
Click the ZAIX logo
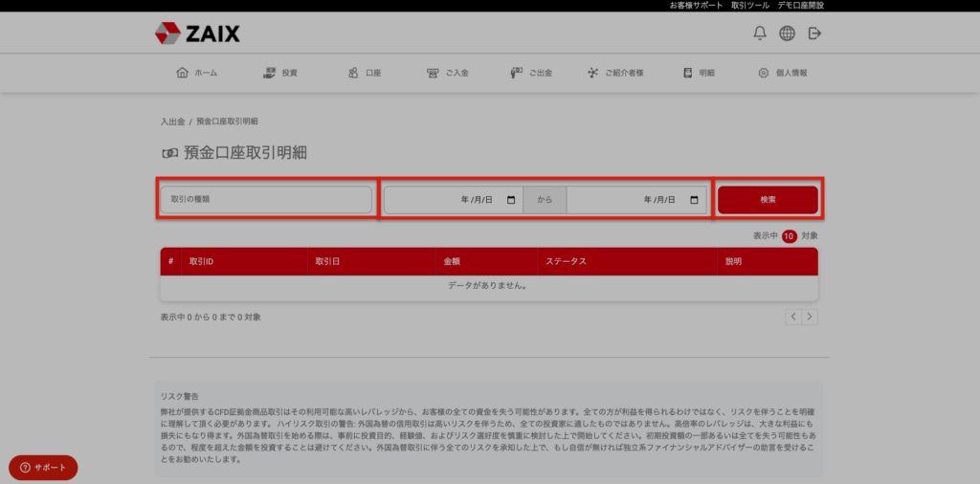tap(197, 33)
